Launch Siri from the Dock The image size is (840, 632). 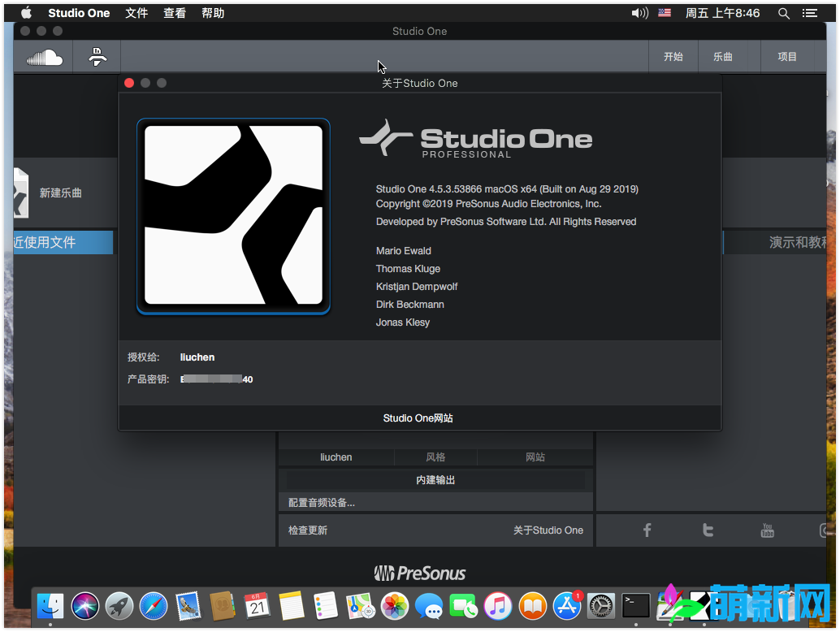coord(85,606)
